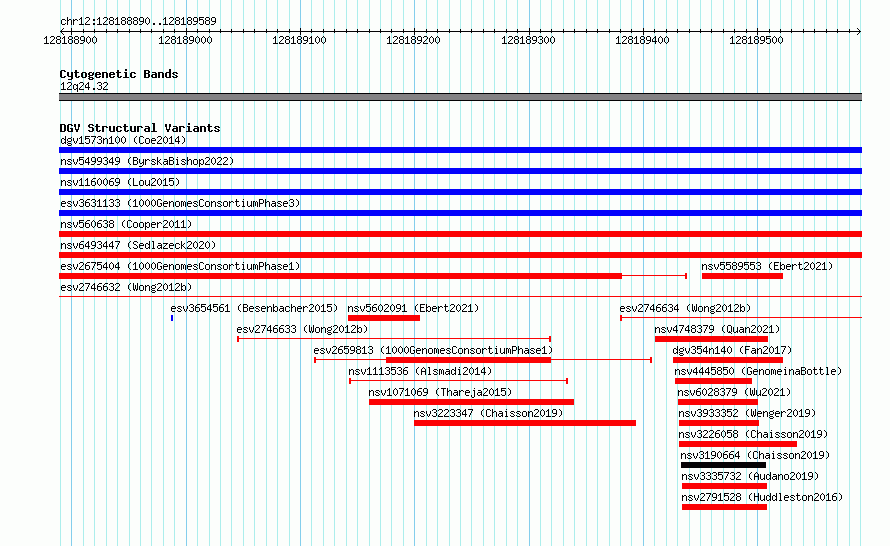Viewport: 890px width, 546px height.
Task: Click esv2659813 (1000GenomesConsortiumPhase1) label
Action: (x=433, y=350)
